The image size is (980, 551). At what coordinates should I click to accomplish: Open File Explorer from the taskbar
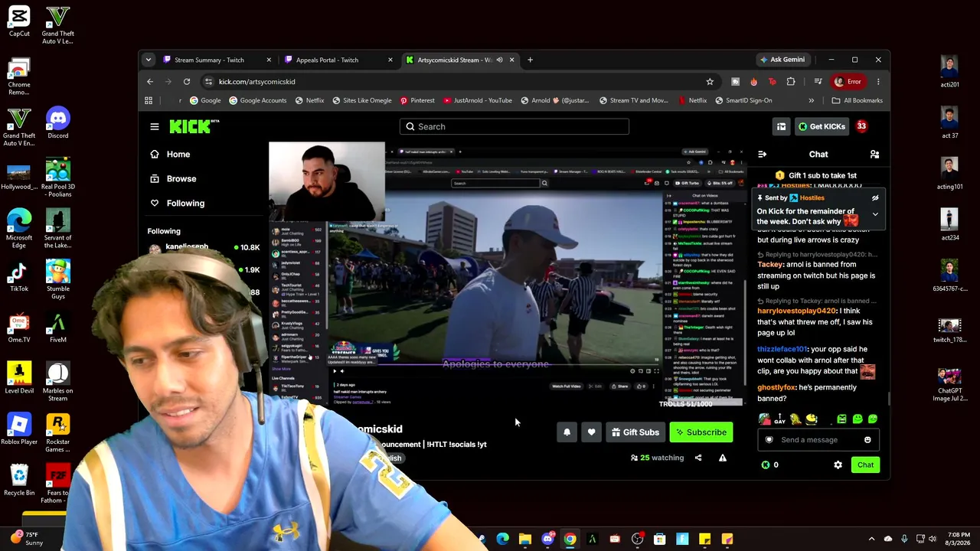coord(525,540)
